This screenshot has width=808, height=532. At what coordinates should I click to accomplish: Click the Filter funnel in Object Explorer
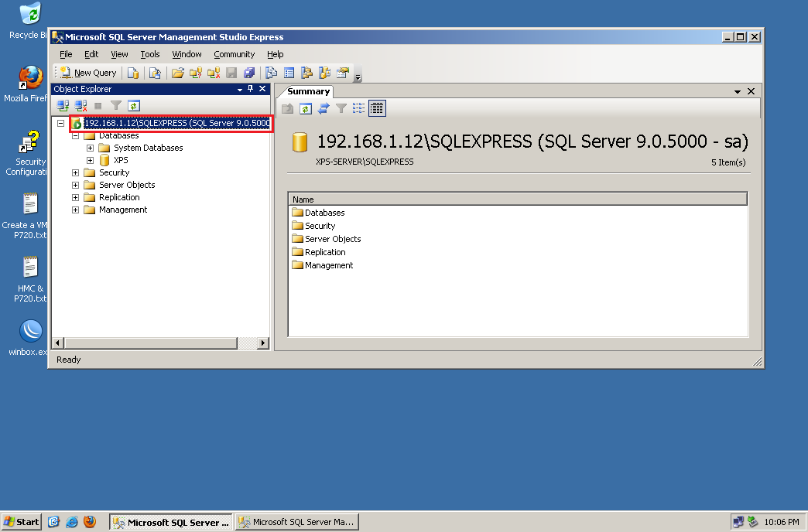[116, 106]
